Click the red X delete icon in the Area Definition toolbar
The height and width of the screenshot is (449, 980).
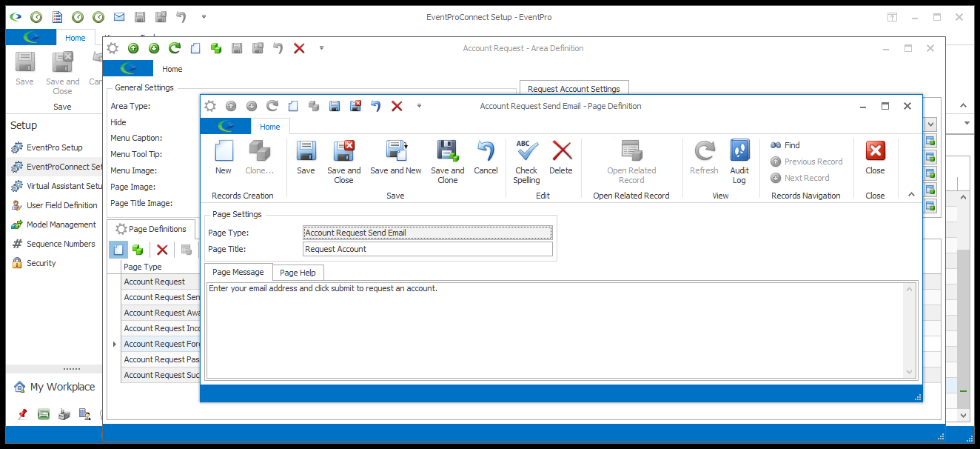point(299,48)
